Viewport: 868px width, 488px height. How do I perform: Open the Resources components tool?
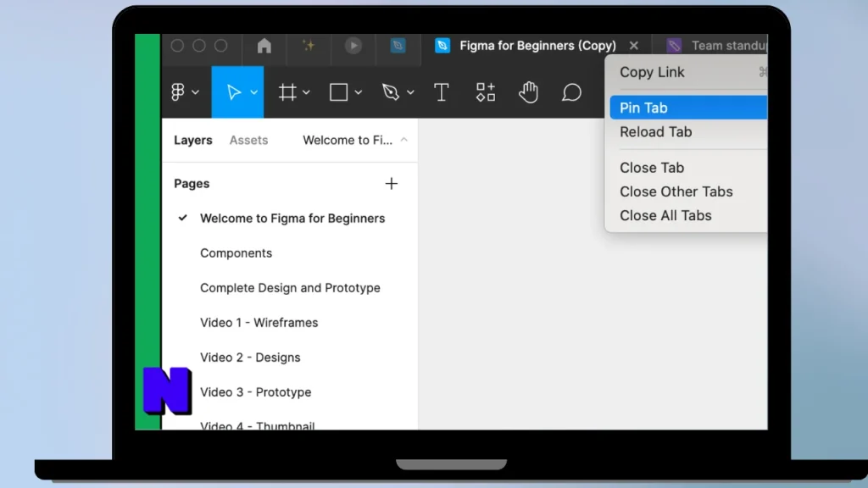pyautogui.click(x=486, y=91)
